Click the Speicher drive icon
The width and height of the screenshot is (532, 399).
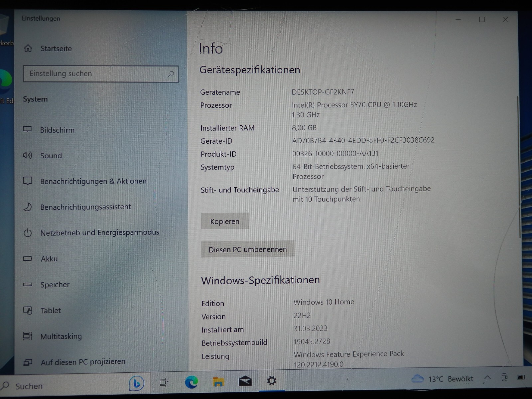coord(28,284)
